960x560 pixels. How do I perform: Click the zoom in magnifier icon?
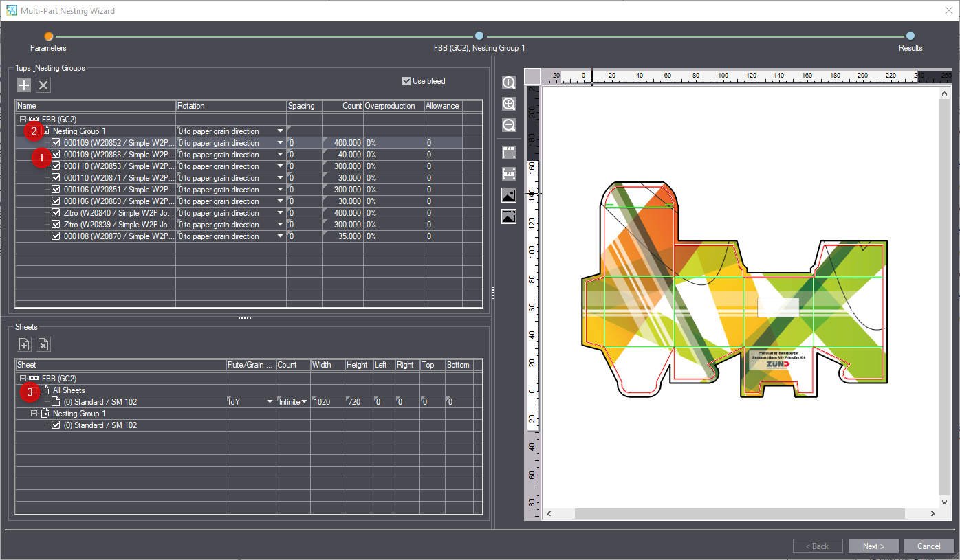pos(509,82)
